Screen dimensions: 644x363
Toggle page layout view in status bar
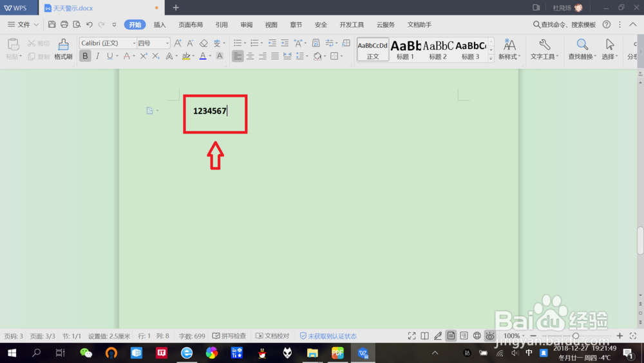coord(451,336)
